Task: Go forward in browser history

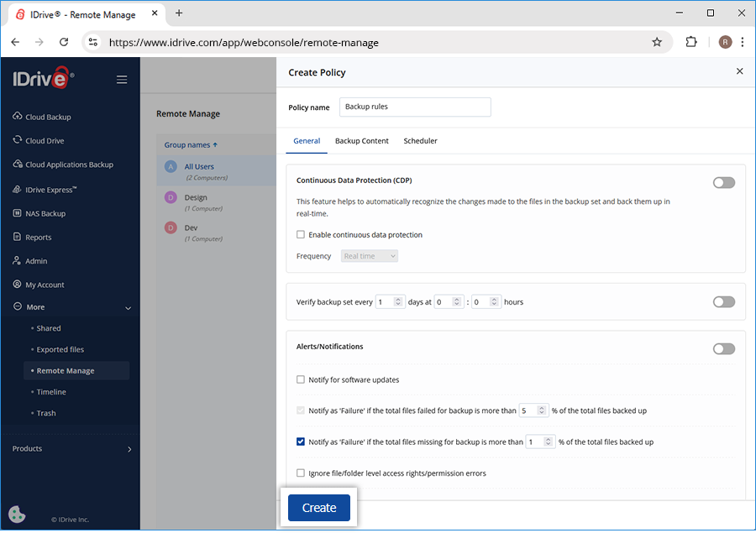Action: point(39,42)
